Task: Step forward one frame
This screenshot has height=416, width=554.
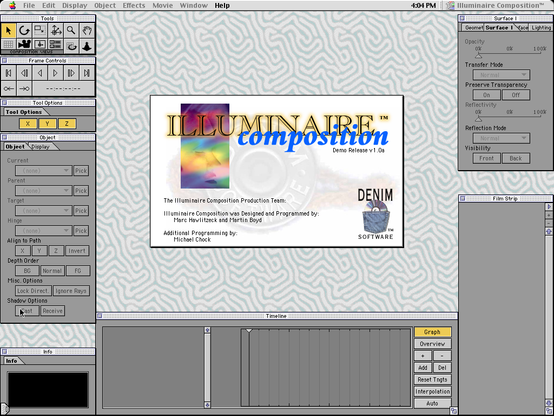Action: pos(71,73)
